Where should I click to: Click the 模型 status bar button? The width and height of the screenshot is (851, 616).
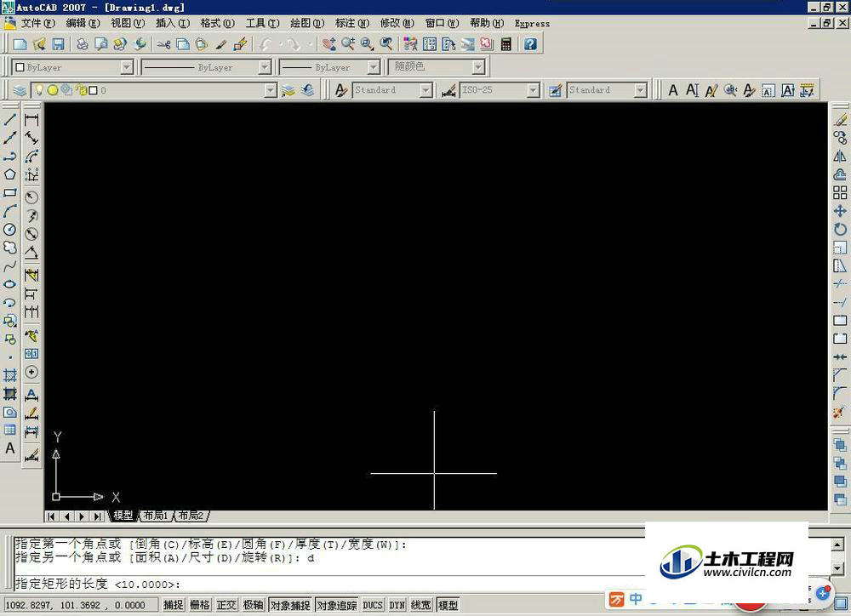point(448,605)
